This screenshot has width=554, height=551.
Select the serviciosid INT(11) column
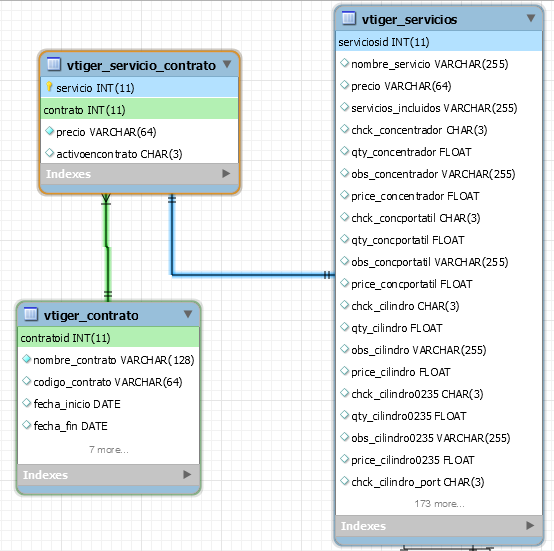pyautogui.click(x=438, y=42)
